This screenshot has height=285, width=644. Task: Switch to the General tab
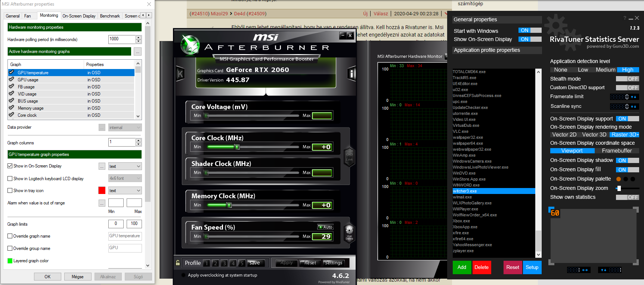tap(13, 16)
